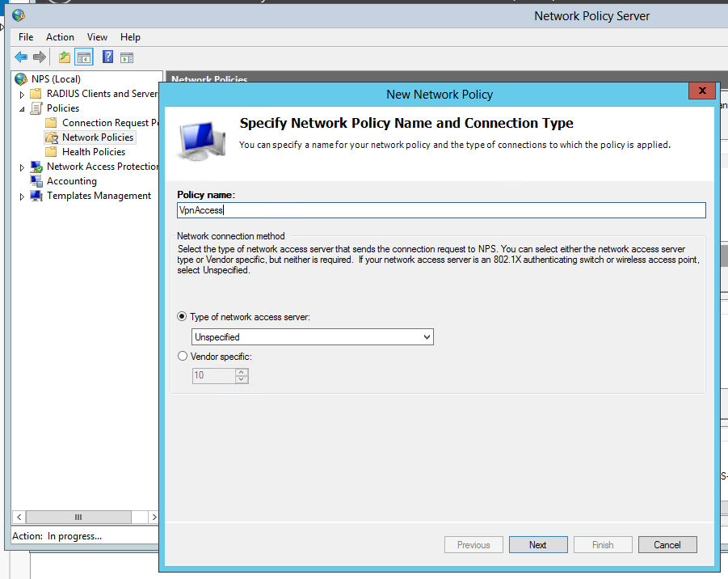Open the View menu
The width and height of the screenshot is (728, 579).
pyautogui.click(x=97, y=37)
